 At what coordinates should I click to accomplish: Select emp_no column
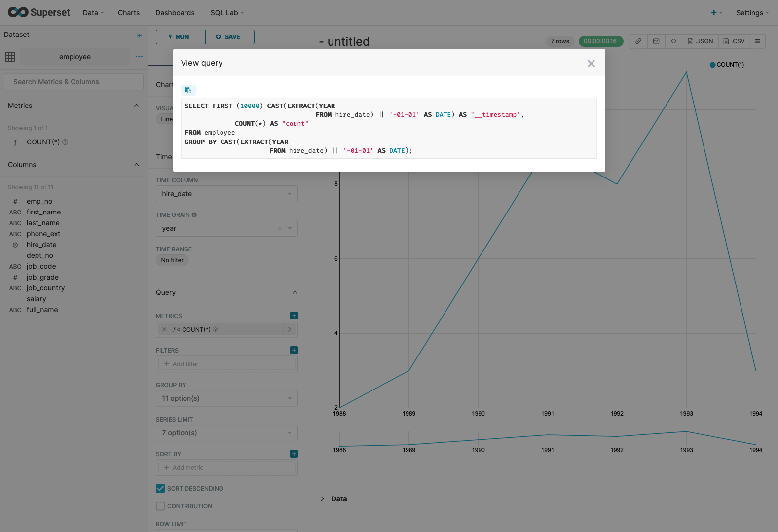(x=39, y=201)
